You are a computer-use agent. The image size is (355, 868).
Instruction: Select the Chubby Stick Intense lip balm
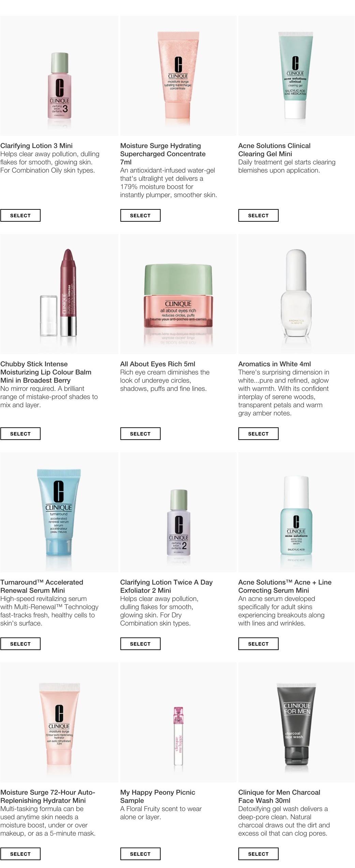point(20,434)
